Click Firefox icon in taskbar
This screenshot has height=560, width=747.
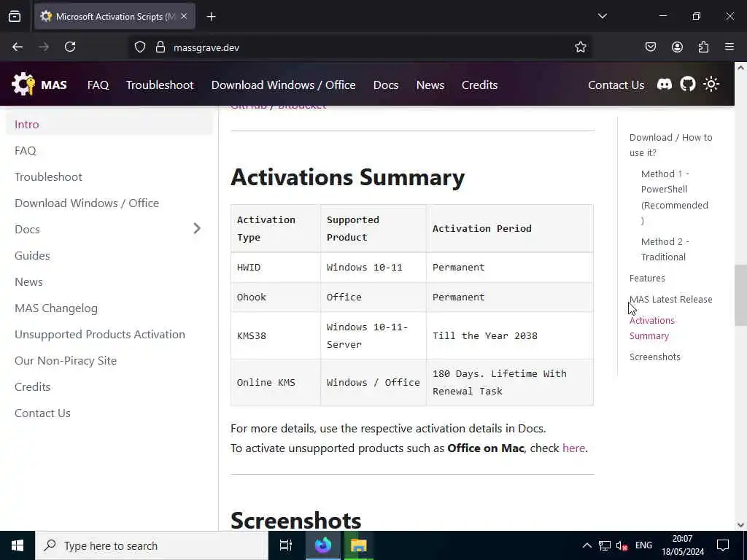pyautogui.click(x=323, y=545)
